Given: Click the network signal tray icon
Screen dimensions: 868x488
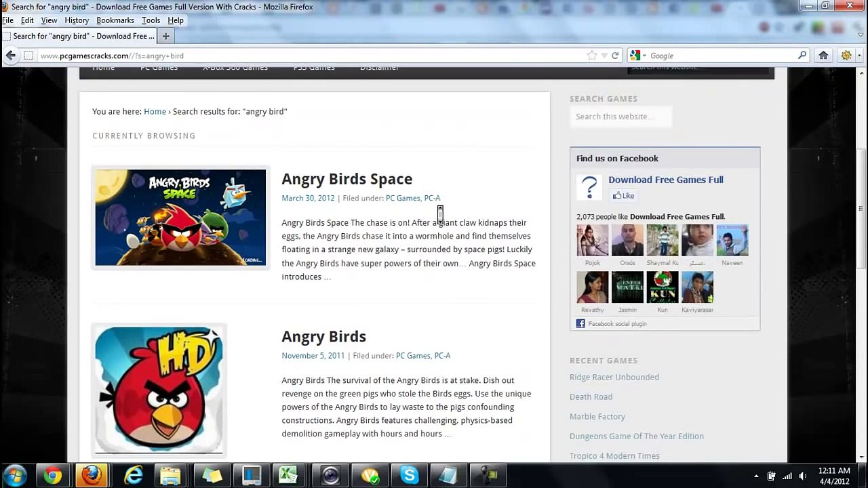Looking at the screenshot, I should click(x=787, y=476).
